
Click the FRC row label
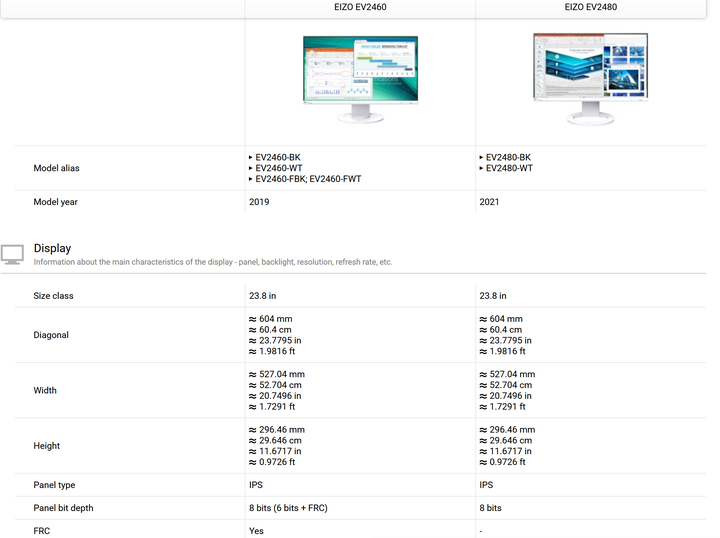tap(42, 531)
